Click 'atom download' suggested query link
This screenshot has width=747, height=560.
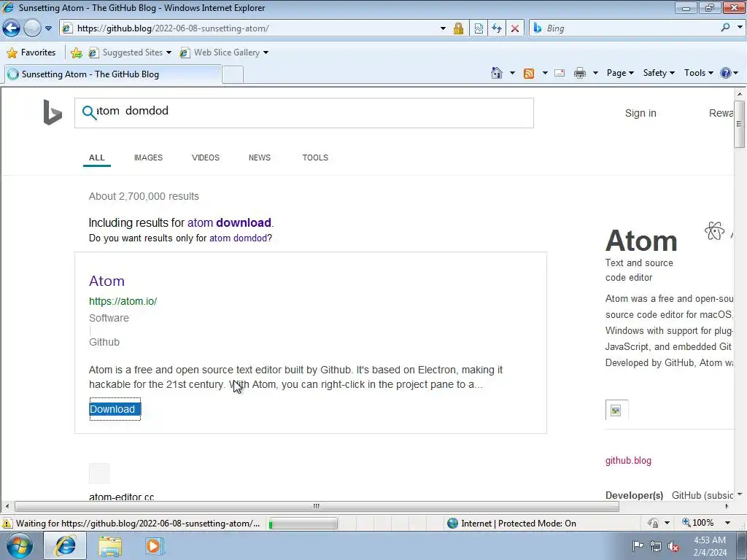coord(229,223)
